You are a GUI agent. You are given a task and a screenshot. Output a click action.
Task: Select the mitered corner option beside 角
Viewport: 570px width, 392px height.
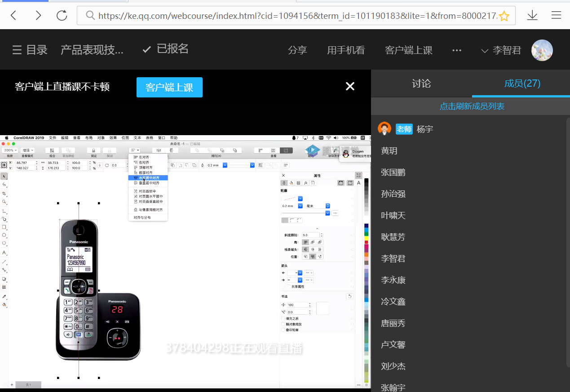click(305, 242)
